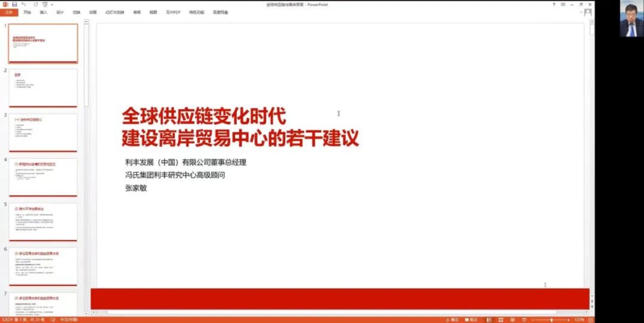Click the 中文(中国) language selector in status bar
This screenshot has width=644, height=323.
[x=69, y=320]
